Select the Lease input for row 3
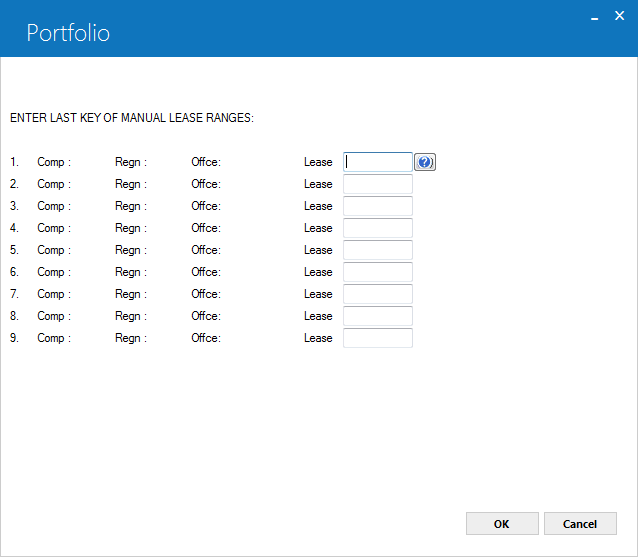 tap(378, 206)
